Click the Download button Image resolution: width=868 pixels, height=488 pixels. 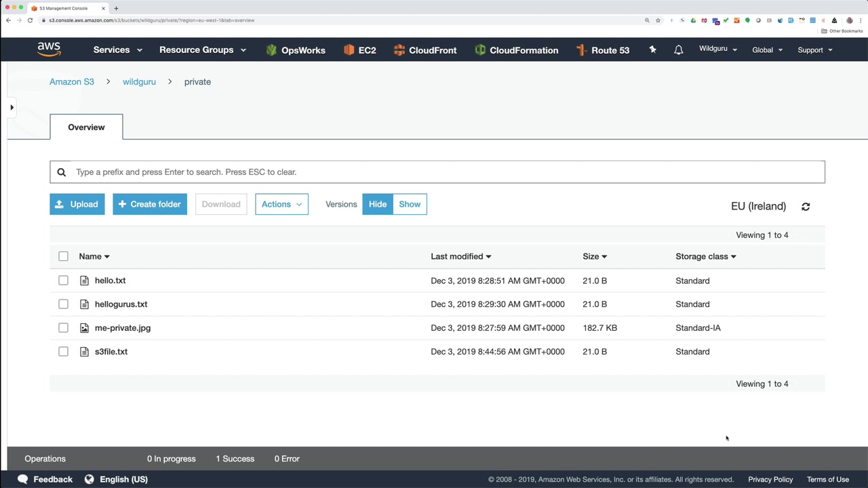221,204
